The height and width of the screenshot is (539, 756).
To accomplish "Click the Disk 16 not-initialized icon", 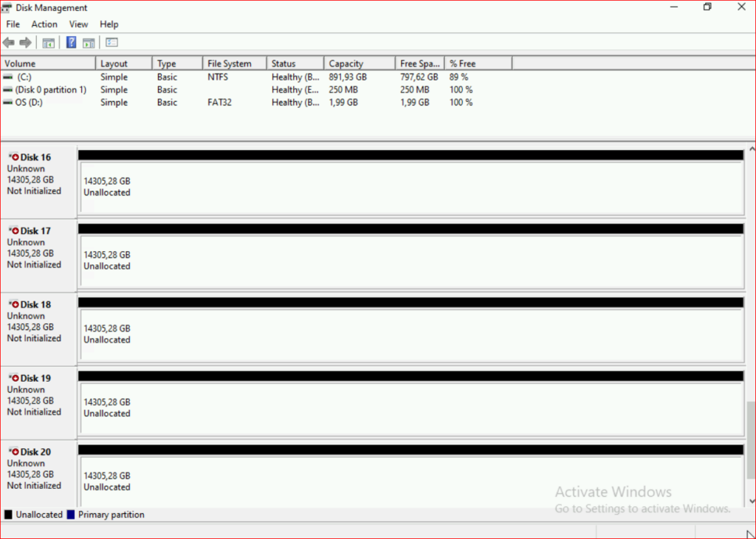I will click(x=13, y=157).
